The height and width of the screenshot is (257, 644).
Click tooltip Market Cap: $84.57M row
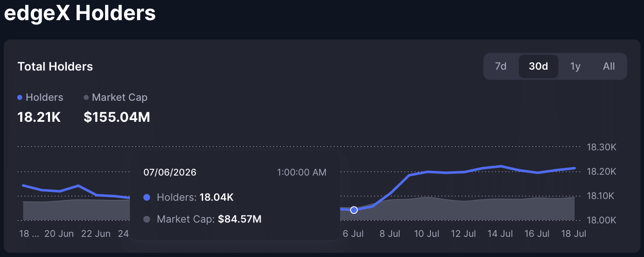coord(203,219)
